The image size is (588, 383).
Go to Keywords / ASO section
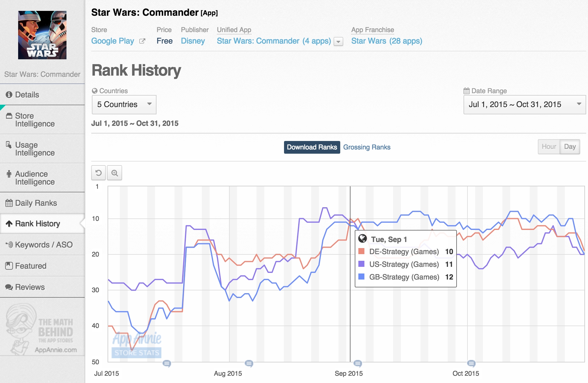click(44, 245)
